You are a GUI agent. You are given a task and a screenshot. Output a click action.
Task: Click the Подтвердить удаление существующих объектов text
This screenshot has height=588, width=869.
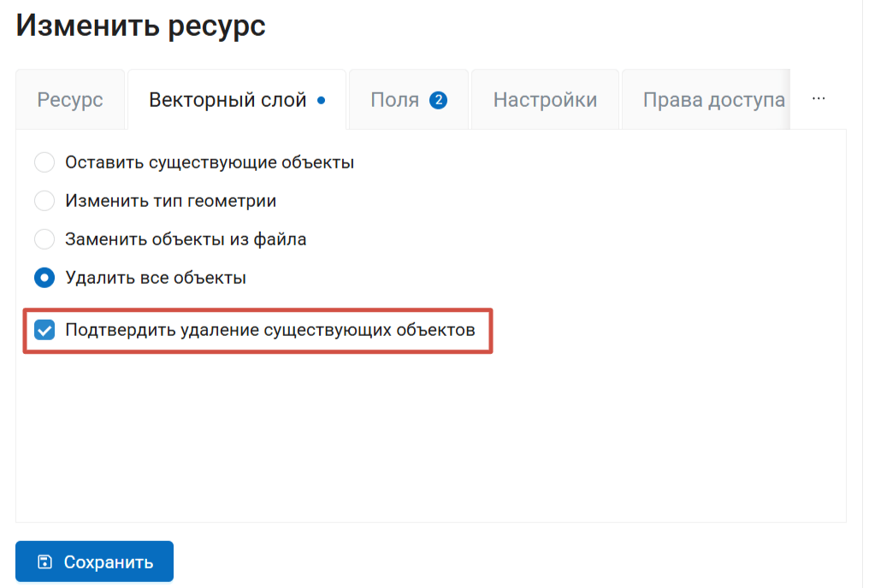click(270, 330)
